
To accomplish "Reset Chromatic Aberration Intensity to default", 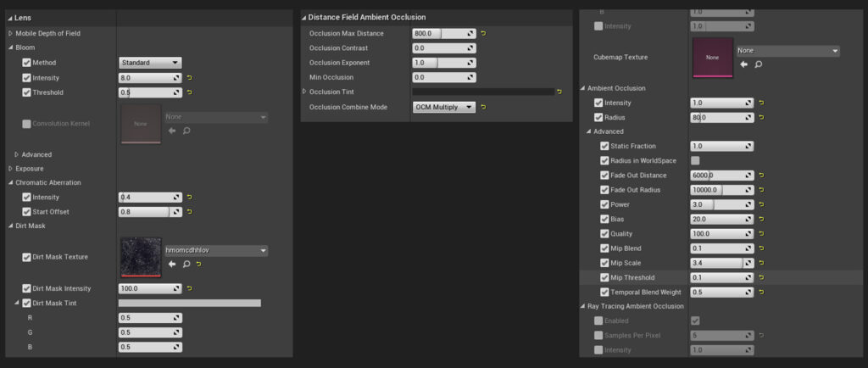I will 190,197.
